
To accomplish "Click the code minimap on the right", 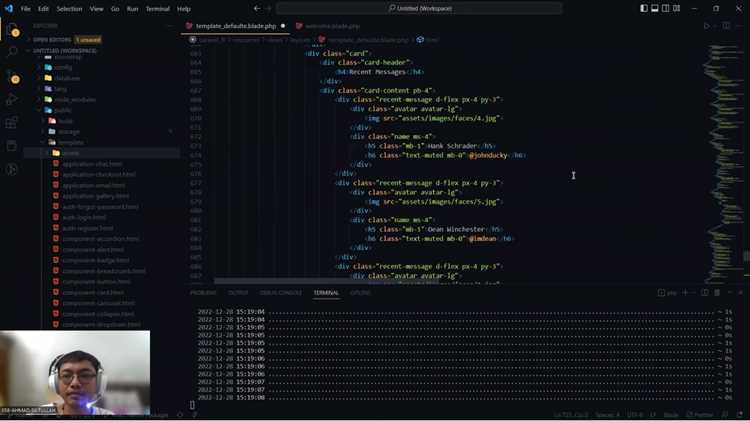I will click(x=723, y=163).
